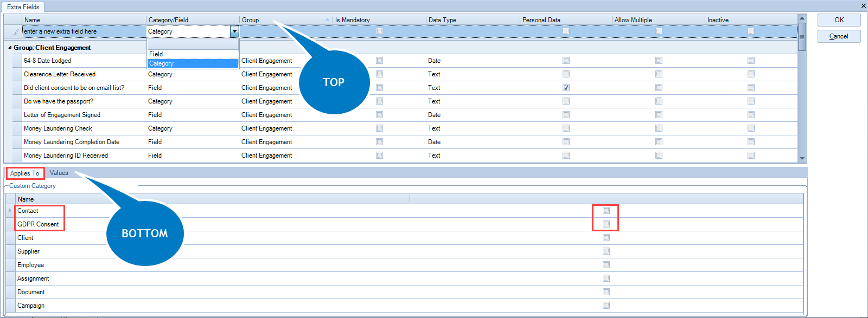Click the 'enter a new extra field here' box
The height and width of the screenshot is (318, 868).
click(84, 31)
